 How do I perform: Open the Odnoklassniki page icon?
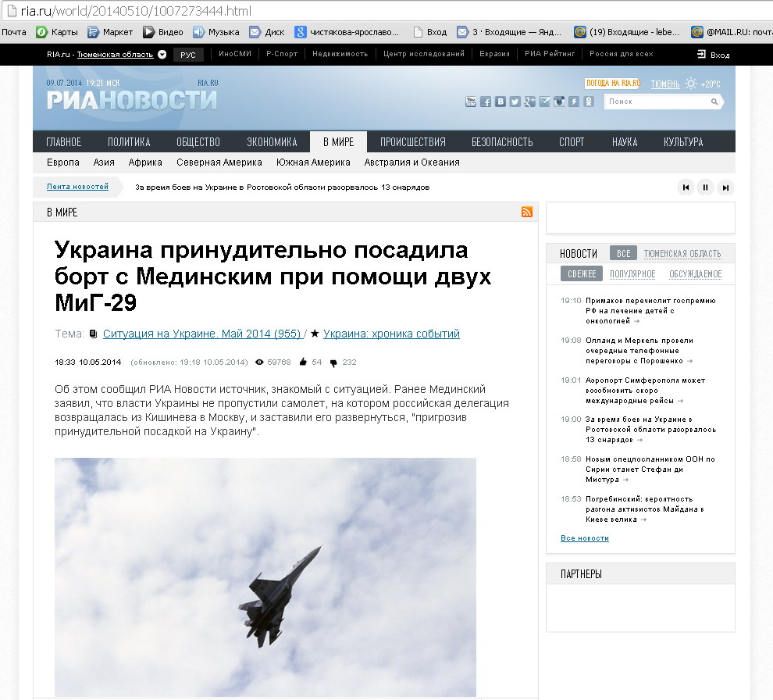(589, 102)
